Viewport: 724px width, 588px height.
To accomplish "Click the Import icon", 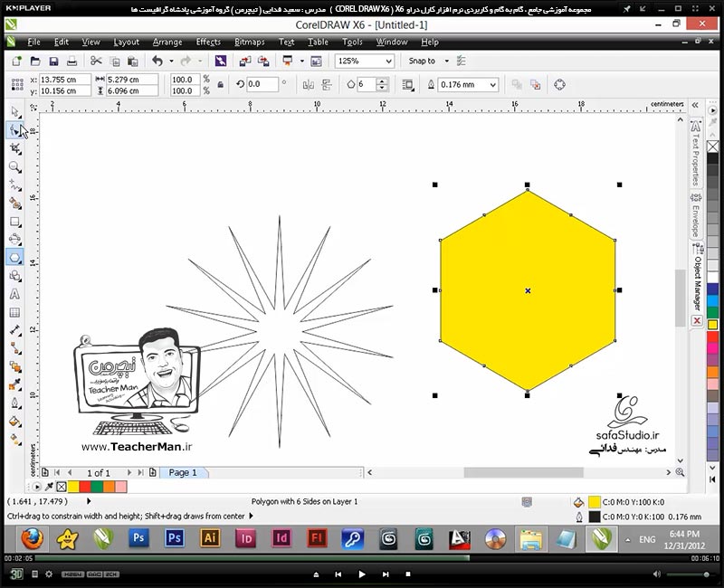I will tap(244, 61).
